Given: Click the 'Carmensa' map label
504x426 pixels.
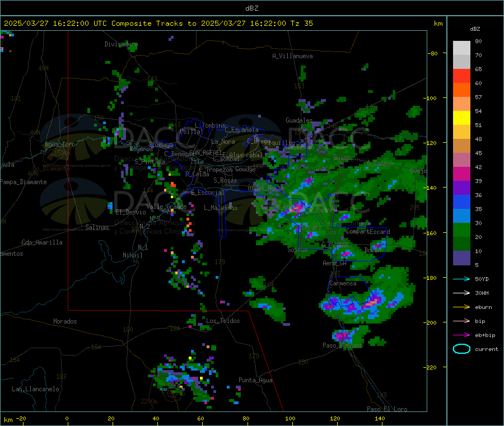Looking at the screenshot, I should click(x=343, y=283).
